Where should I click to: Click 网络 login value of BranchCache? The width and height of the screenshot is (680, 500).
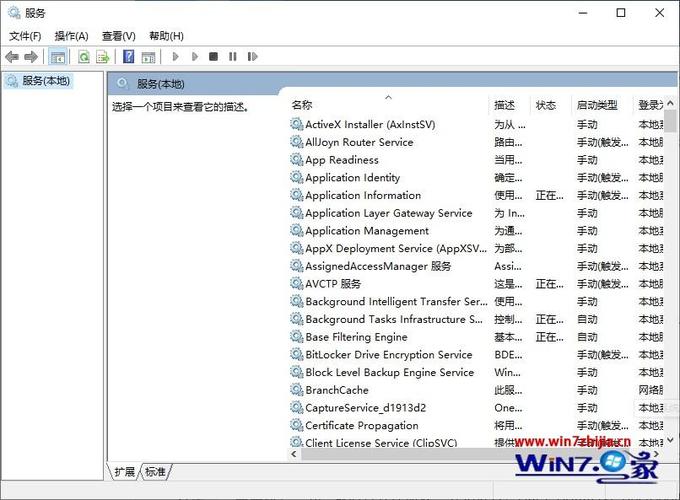coord(651,390)
